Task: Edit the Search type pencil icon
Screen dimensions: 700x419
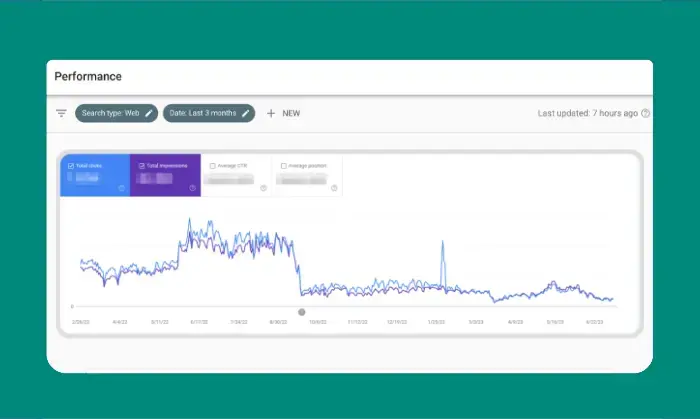Action: 149,114
